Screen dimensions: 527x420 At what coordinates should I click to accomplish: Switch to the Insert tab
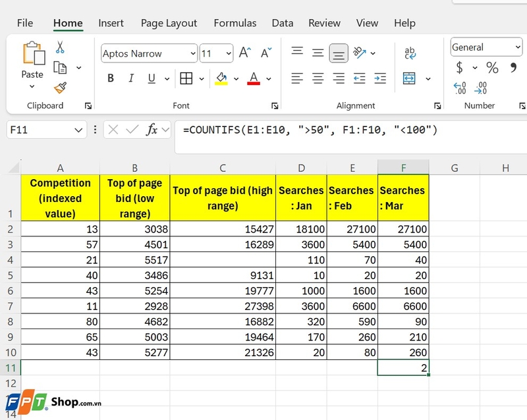[111, 23]
